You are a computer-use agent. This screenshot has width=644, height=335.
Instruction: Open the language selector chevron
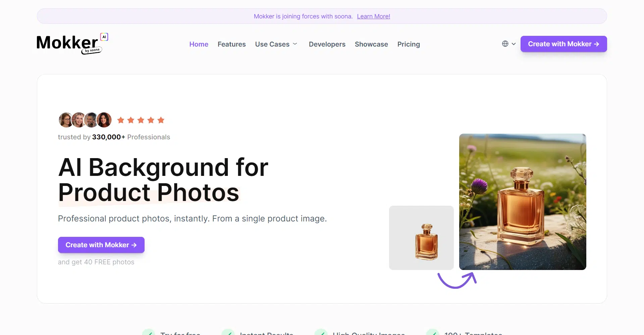click(514, 44)
